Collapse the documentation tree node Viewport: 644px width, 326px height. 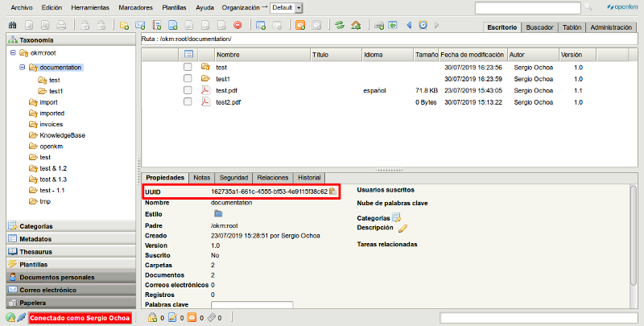(x=21, y=68)
